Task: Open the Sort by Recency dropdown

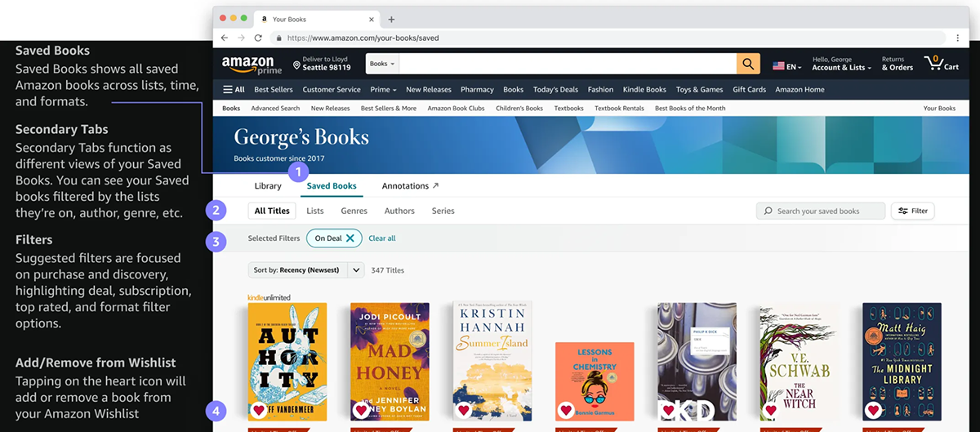Action: [x=305, y=270]
